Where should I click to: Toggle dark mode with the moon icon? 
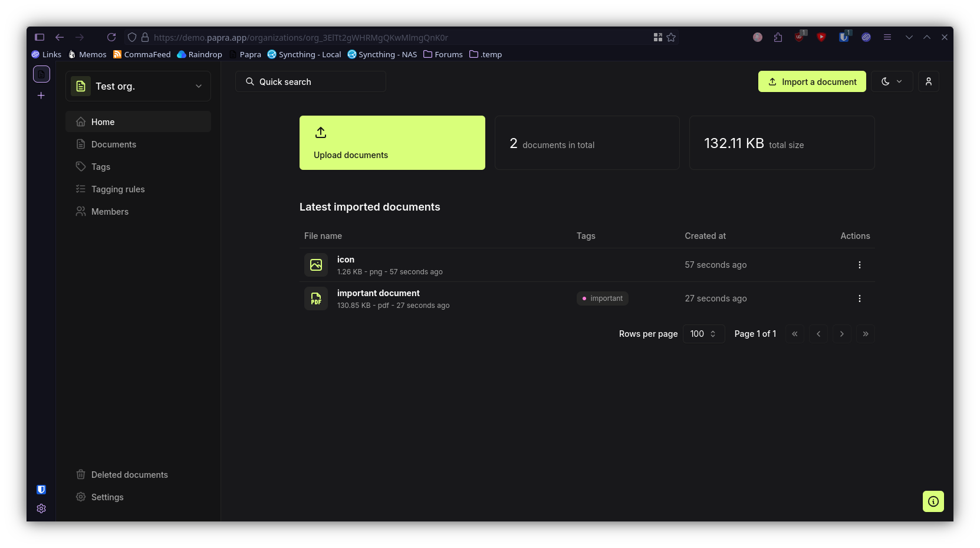click(886, 81)
